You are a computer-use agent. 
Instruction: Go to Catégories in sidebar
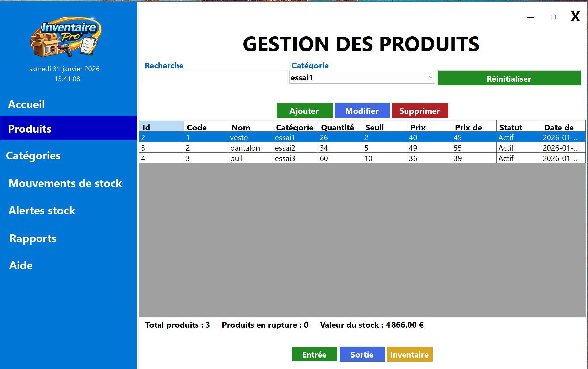click(x=33, y=156)
